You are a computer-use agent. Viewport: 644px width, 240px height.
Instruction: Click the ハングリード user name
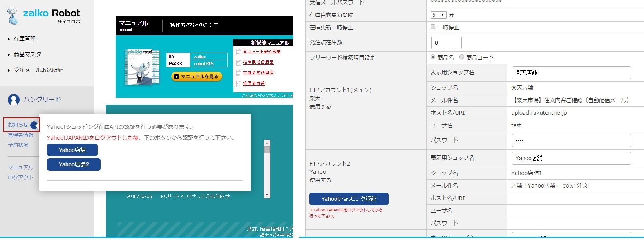click(42, 99)
